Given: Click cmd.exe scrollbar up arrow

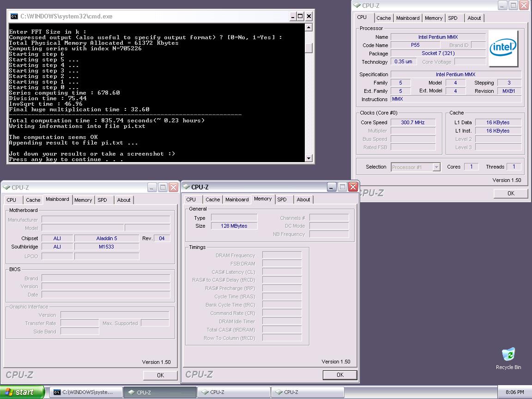Looking at the screenshot, I should click(308, 28).
